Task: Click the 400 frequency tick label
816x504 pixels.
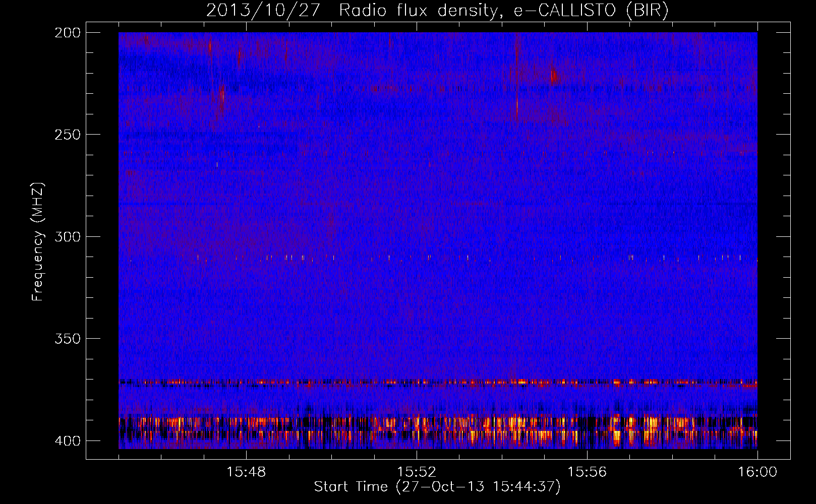Action: tap(67, 440)
